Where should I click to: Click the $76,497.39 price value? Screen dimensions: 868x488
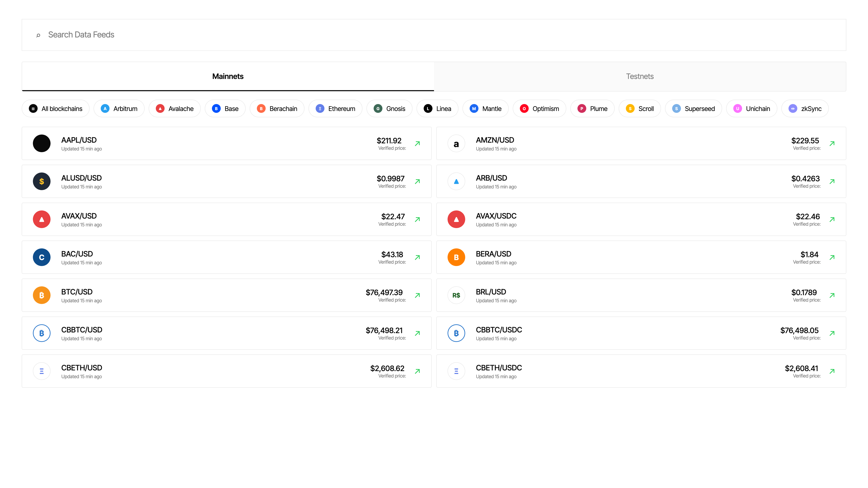click(384, 292)
